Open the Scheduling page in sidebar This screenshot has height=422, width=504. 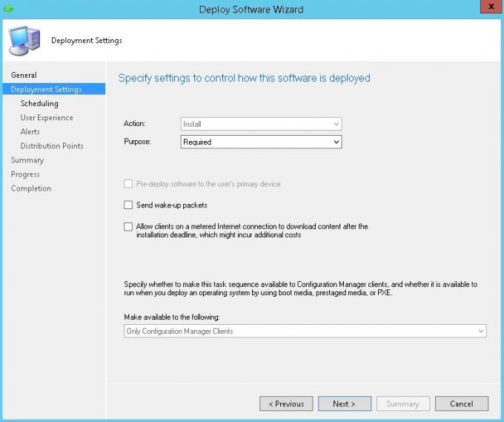pos(39,104)
